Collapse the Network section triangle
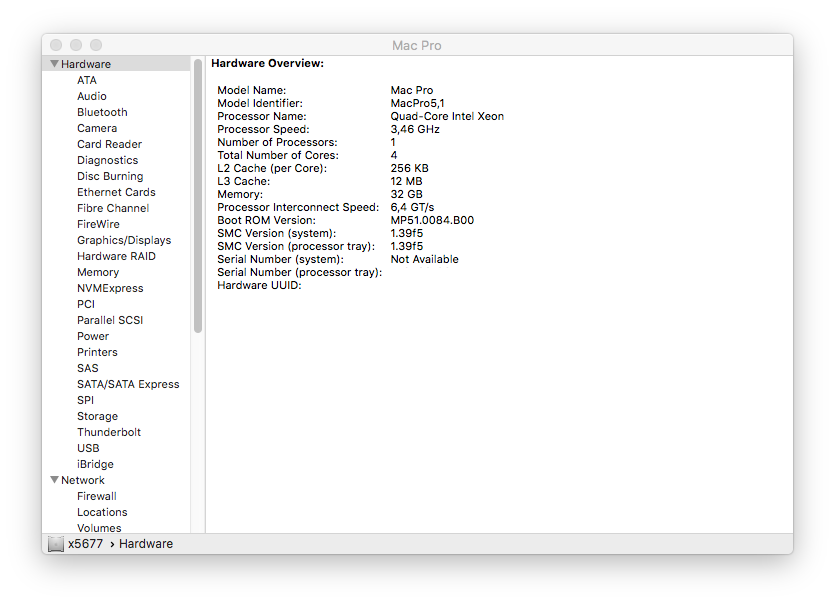 tap(54, 480)
